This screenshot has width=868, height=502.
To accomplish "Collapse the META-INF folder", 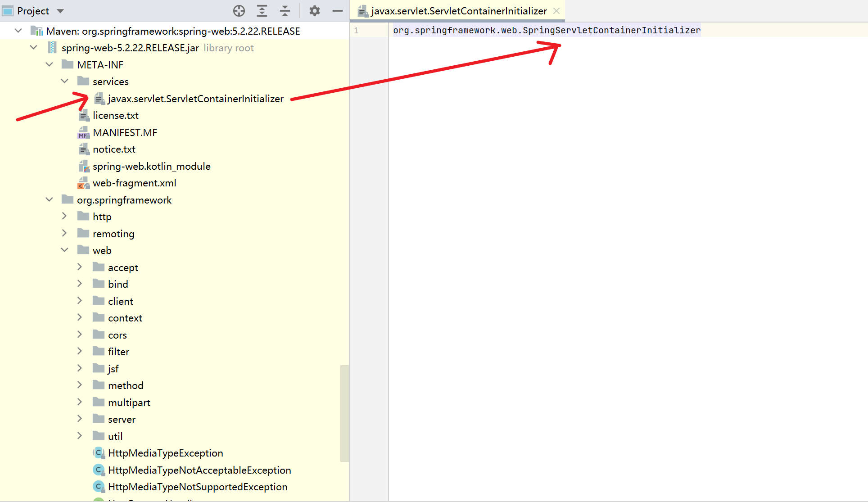I will pyautogui.click(x=49, y=64).
